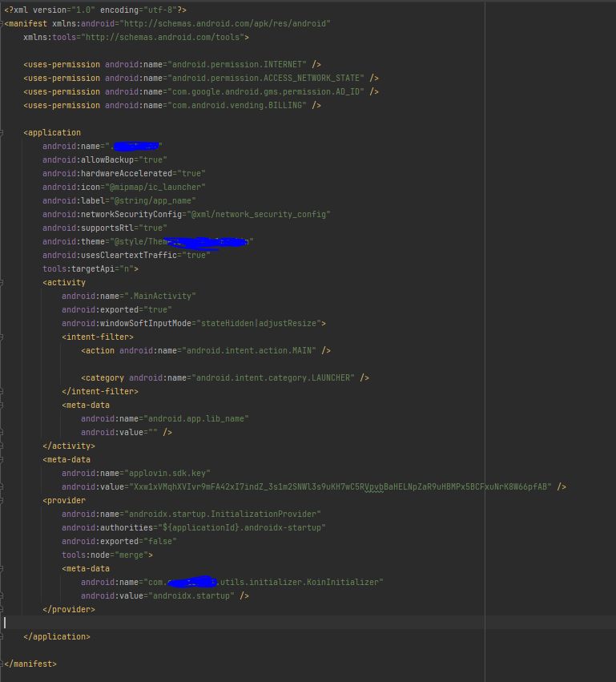Click the closing application tag
This screenshot has height=682, width=616.
(57, 637)
